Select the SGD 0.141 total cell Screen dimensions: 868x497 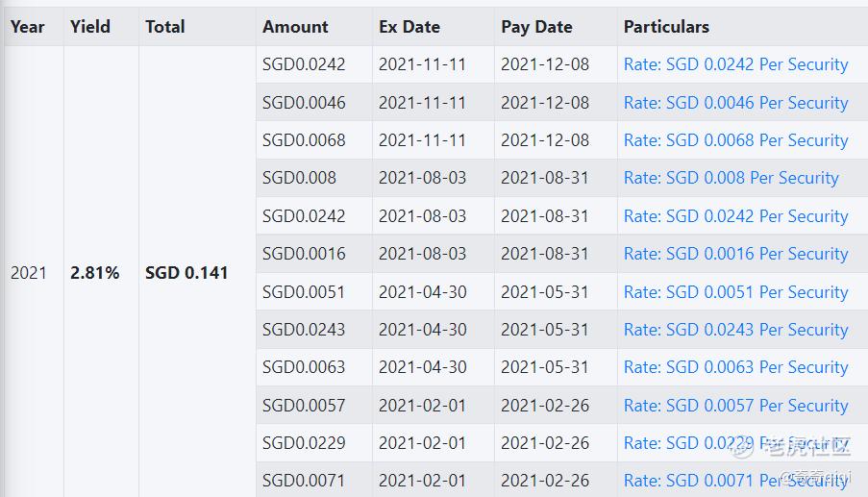186,273
